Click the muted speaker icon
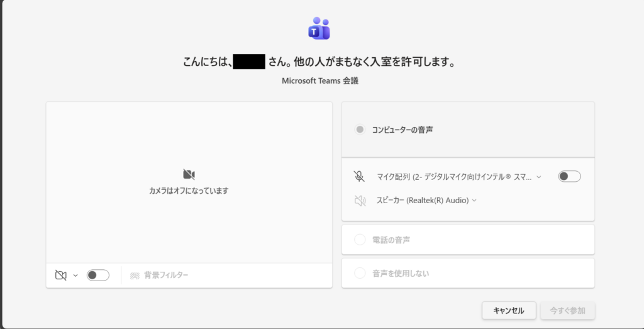 (360, 201)
